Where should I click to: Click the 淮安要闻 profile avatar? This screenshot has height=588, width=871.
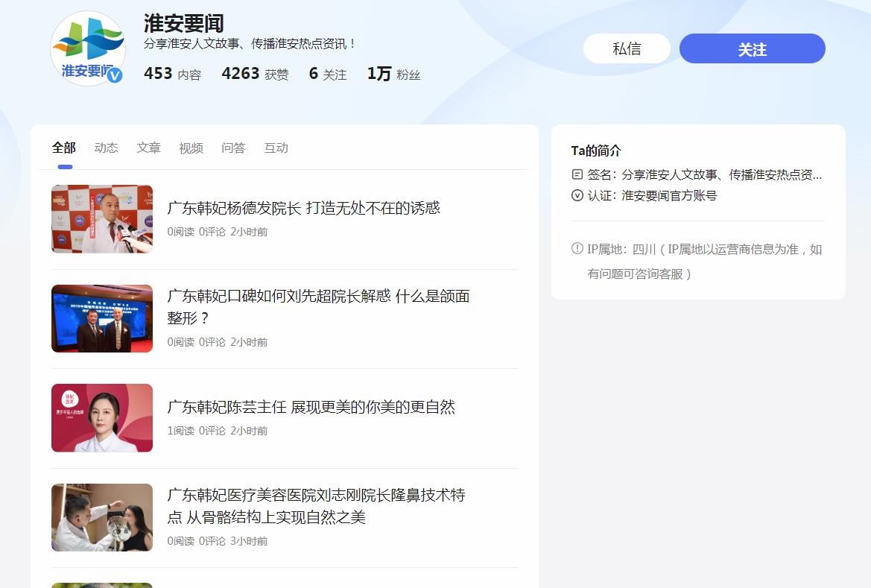click(x=88, y=48)
